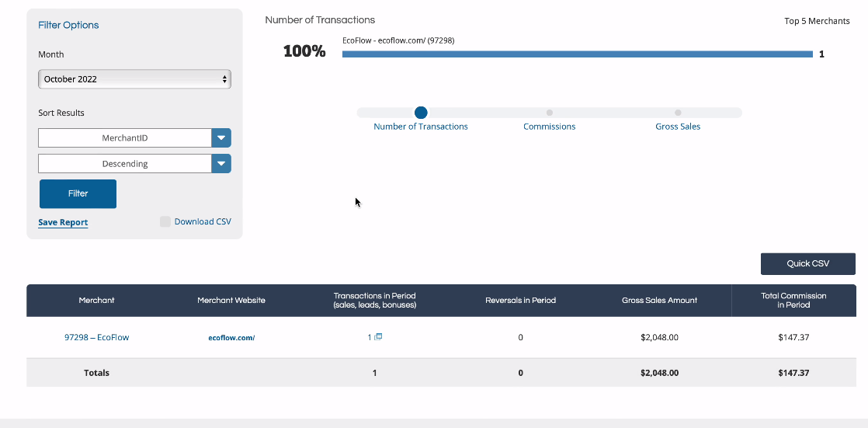Switch chart to Commissions label

tap(549, 127)
